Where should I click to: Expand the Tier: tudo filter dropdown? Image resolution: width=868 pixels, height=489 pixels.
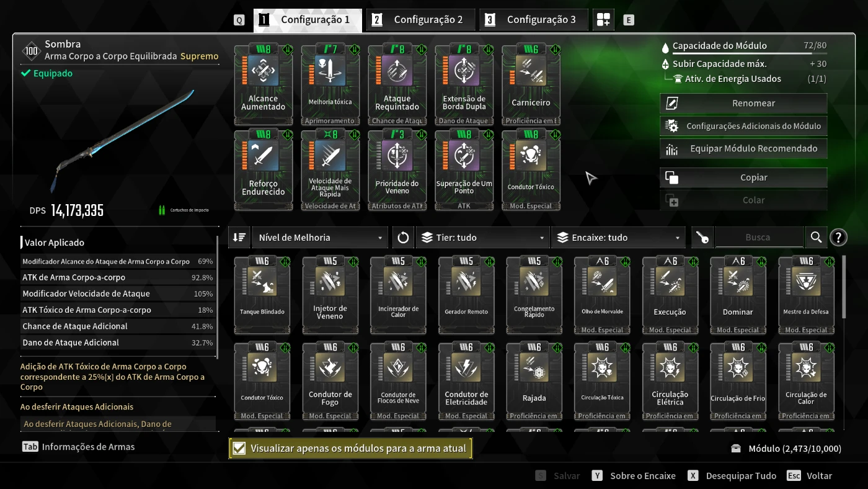tap(482, 238)
